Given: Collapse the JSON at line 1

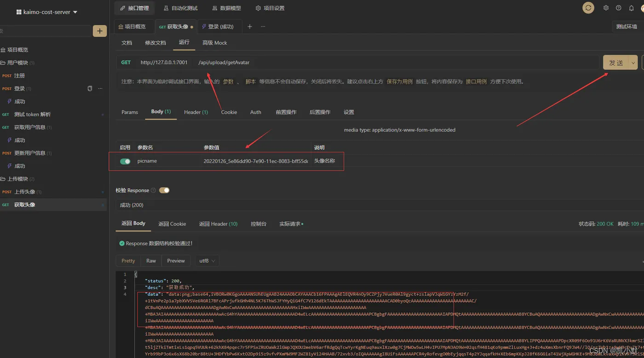Looking at the screenshot, I should point(136,274).
